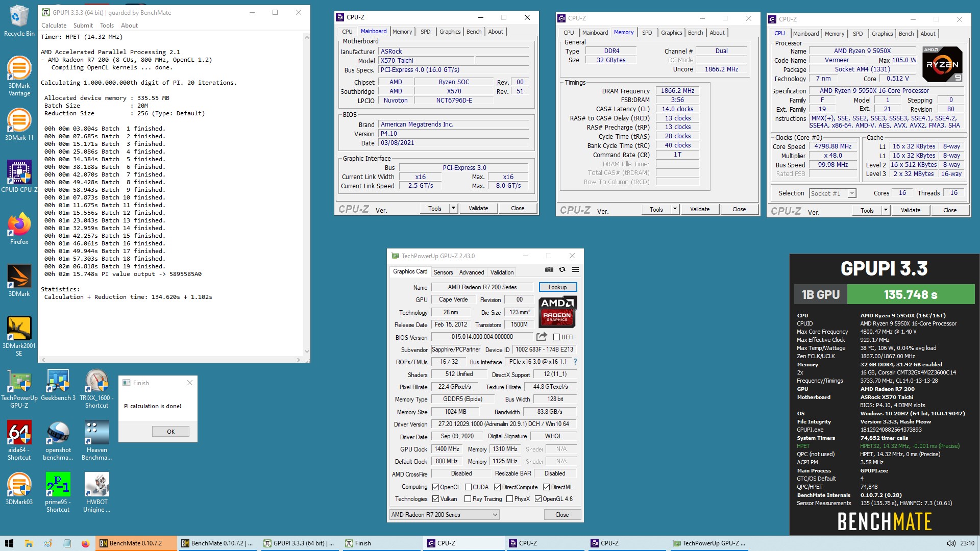
Task: Click BenchMate 0.10.7.2 taskbar button
Action: tap(137, 543)
